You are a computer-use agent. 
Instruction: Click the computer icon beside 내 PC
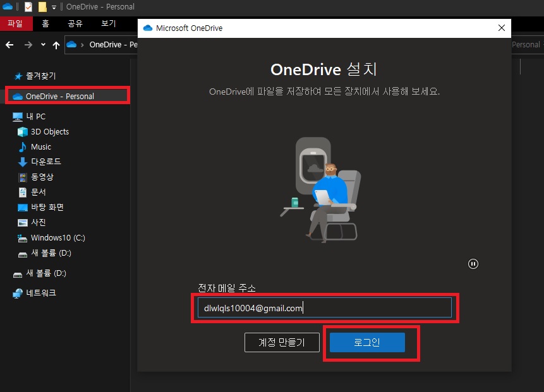[x=18, y=117]
